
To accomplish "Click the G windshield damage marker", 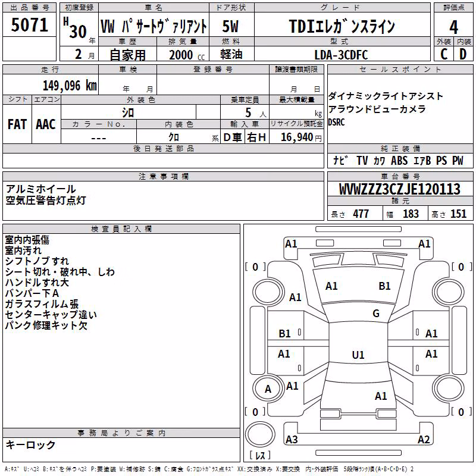I will (x=376, y=313).
